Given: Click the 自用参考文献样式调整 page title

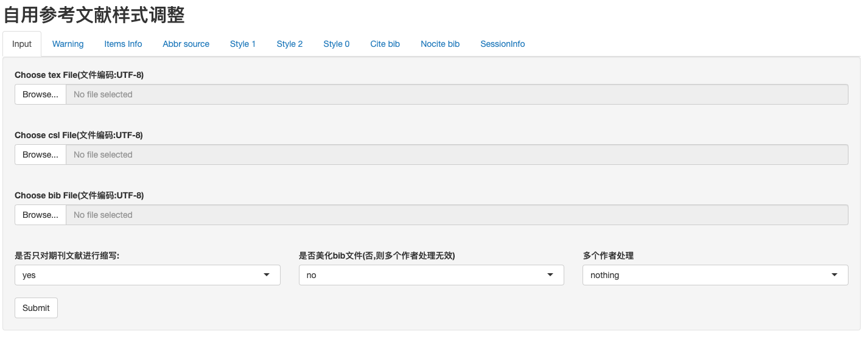Looking at the screenshot, I should (x=94, y=14).
